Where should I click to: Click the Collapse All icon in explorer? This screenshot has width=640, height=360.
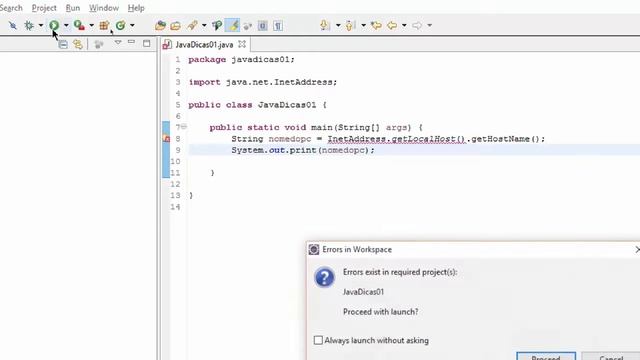coord(63,44)
